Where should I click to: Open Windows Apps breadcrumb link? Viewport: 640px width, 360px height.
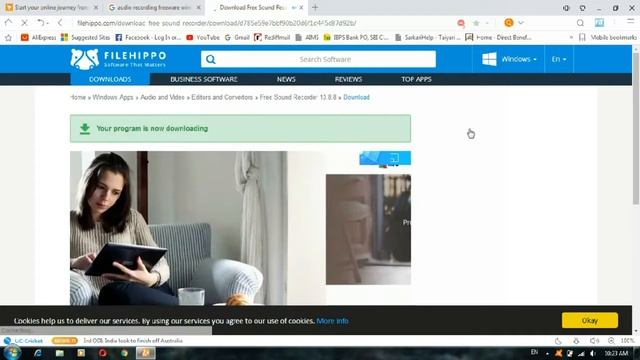[113, 97]
